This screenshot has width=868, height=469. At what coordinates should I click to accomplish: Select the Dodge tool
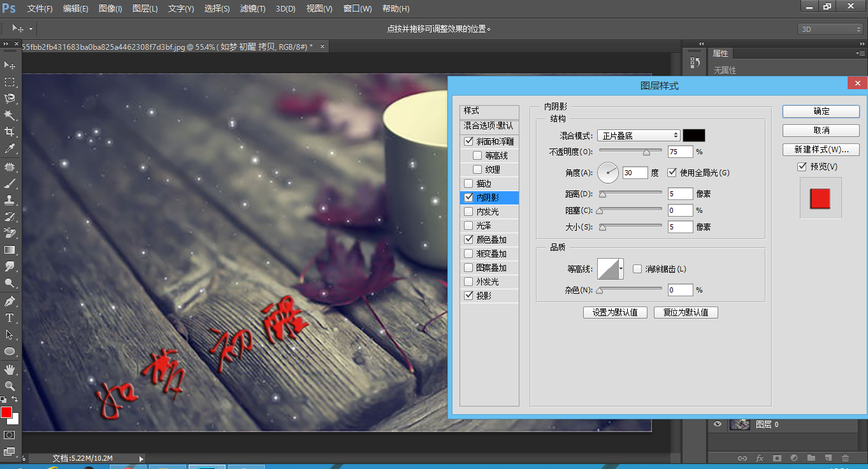coord(10,283)
